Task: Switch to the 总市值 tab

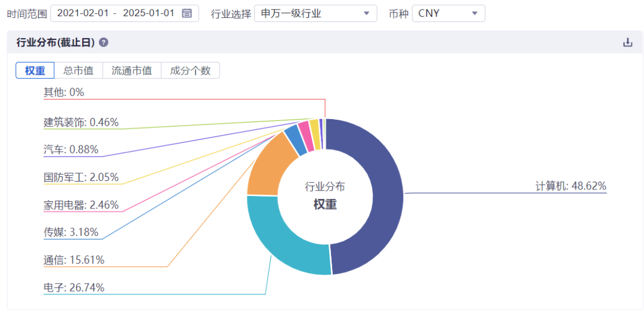Action: (x=79, y=70)
